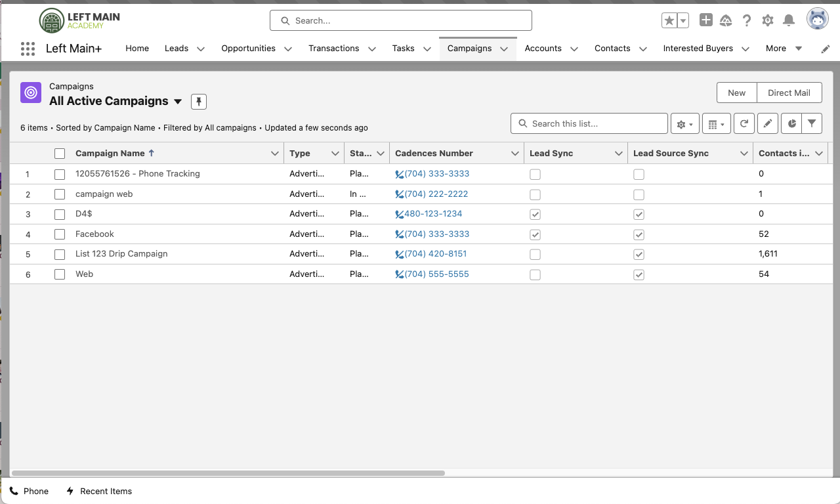The height and width of the screenshot is (504, 840).
Task: Click the global actions plus icon
Action: pyautogui.click(x=705, y=20)
